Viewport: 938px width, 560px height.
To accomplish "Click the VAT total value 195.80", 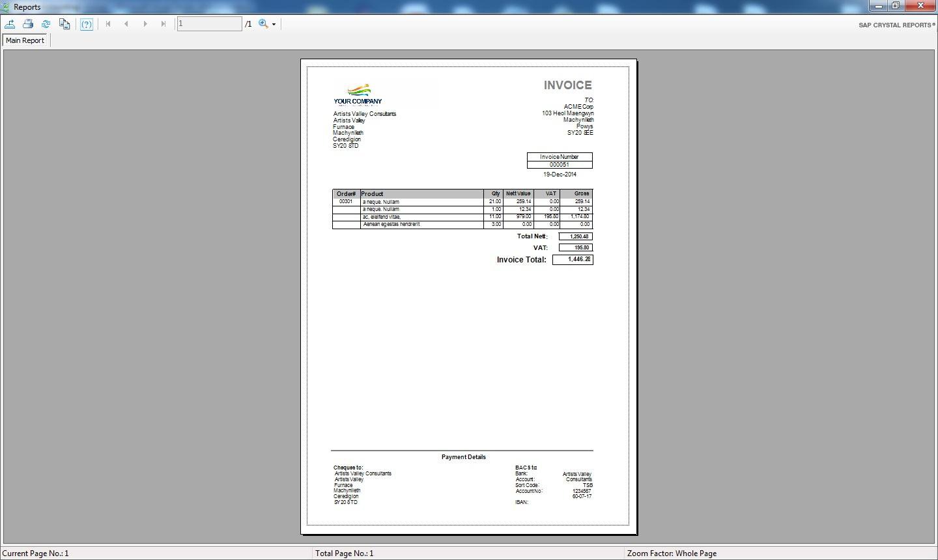I will (576, 247).
